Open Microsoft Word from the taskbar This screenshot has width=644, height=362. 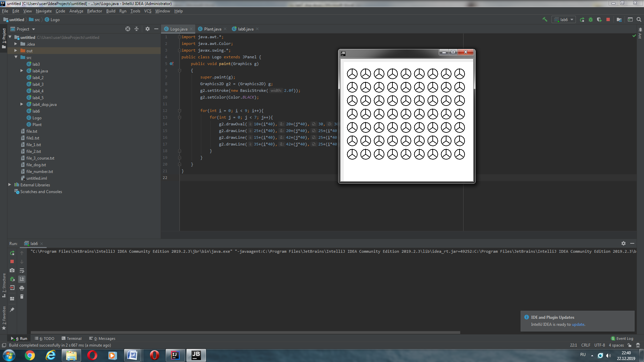(132, 355)
